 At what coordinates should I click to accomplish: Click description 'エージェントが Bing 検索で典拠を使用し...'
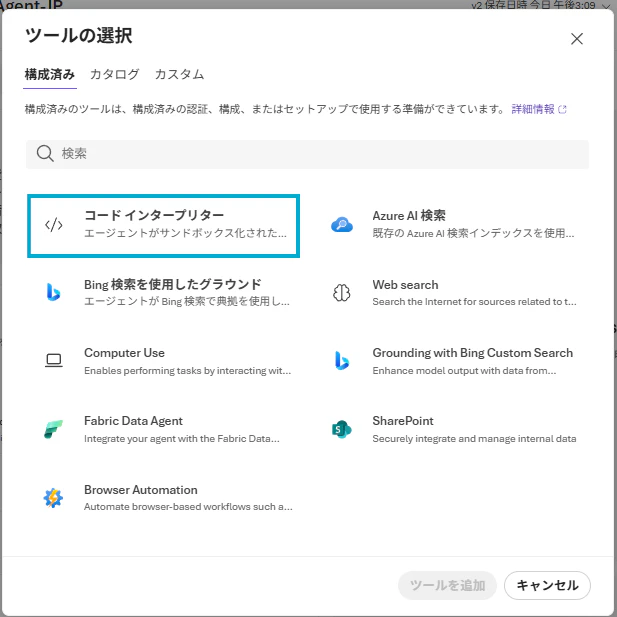coord(187,301)
